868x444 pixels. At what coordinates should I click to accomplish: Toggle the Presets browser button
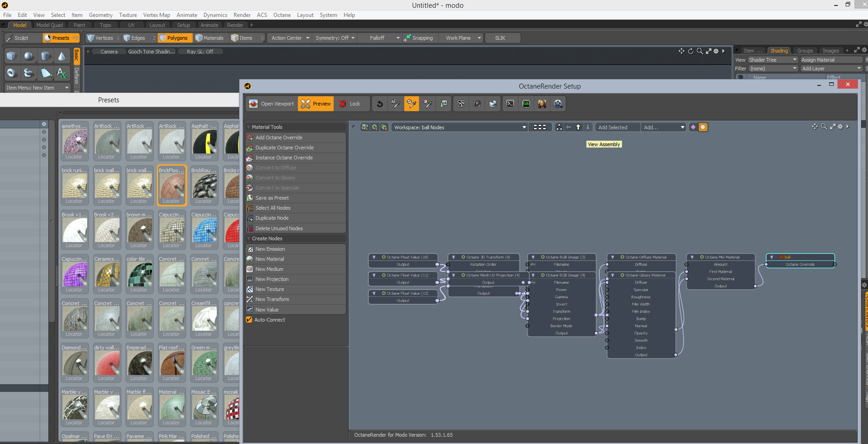61,38
